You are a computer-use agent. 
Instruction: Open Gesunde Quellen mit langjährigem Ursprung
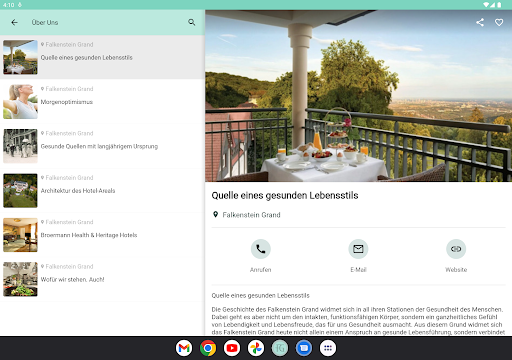coord(102,146)
